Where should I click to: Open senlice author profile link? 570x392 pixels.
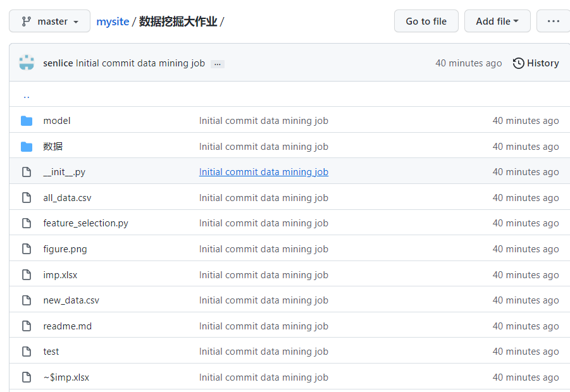(x=58, y=63)
